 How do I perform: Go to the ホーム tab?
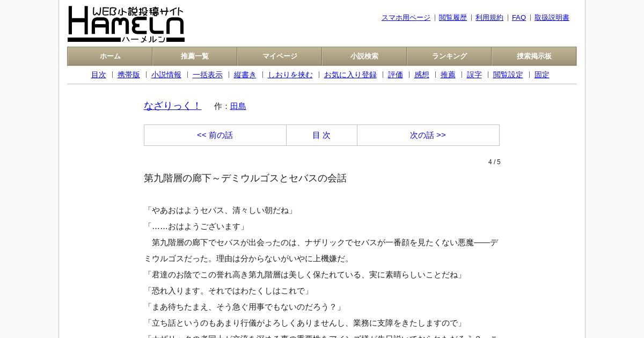(110, 56)
